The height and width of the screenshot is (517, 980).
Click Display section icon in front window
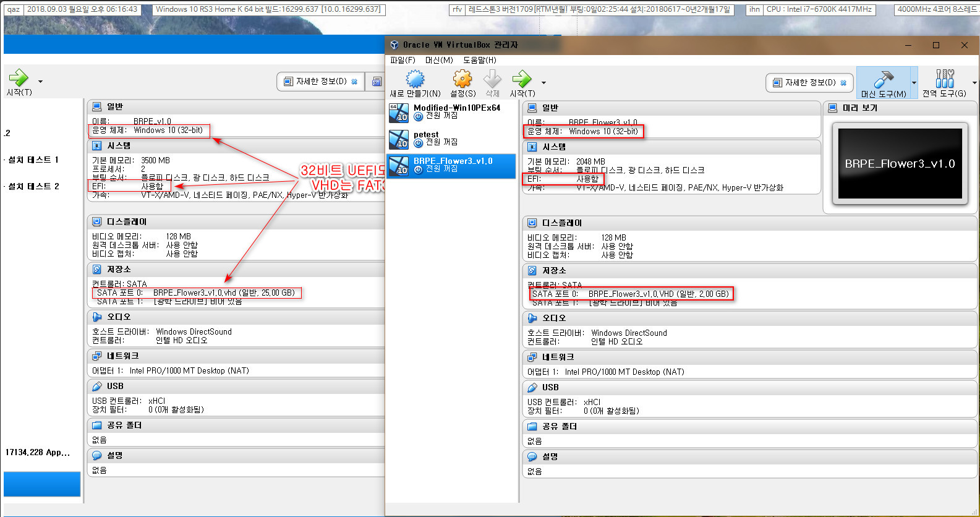pos(532,223)
